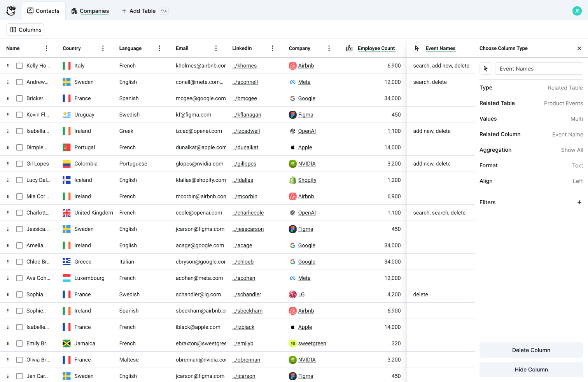Open the Type dropdown showing Related Table
The height and width of the screenshot is (382, 588).
565,88
